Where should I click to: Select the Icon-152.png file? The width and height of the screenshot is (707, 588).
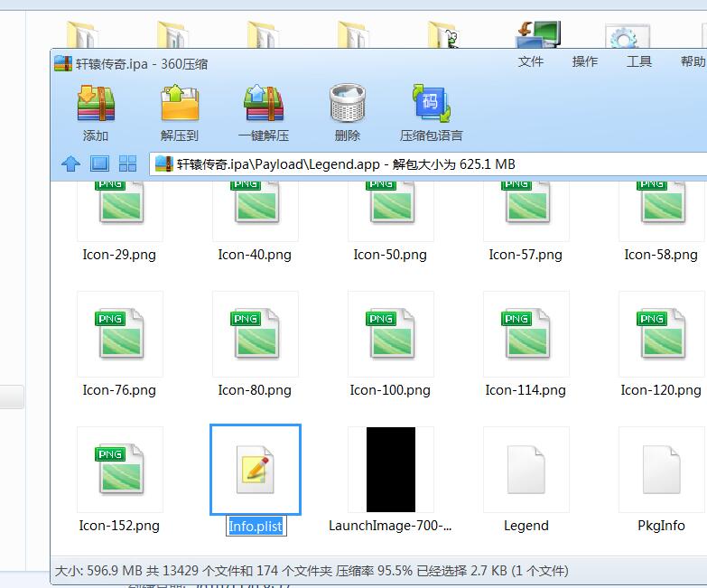[x=119, y=471]
